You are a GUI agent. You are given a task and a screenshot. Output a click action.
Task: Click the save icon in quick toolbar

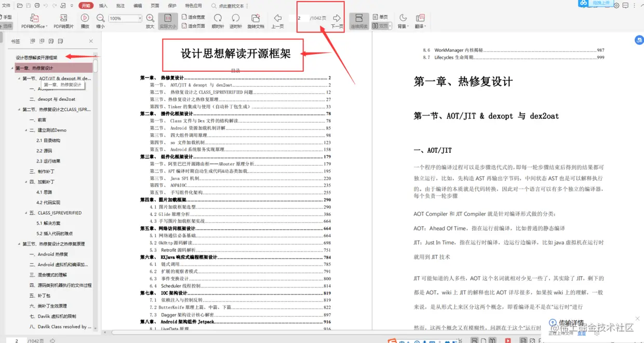[29, 6]
